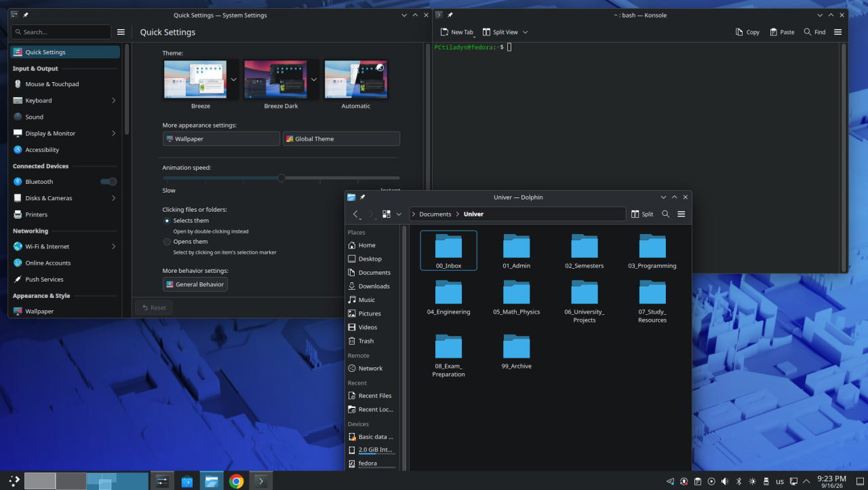Open clipboard tray icon
The width and height of the screenshot is (868, 490).
click(698, 481)
